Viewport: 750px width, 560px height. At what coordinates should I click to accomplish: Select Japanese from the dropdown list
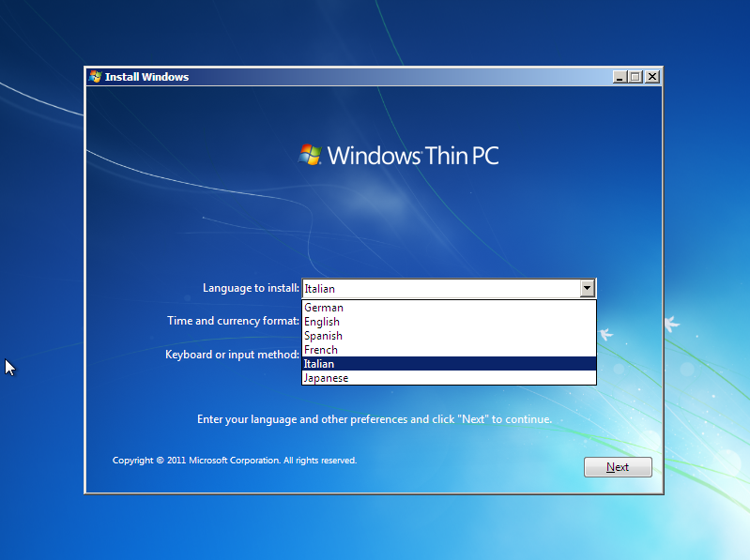[449, 378]
